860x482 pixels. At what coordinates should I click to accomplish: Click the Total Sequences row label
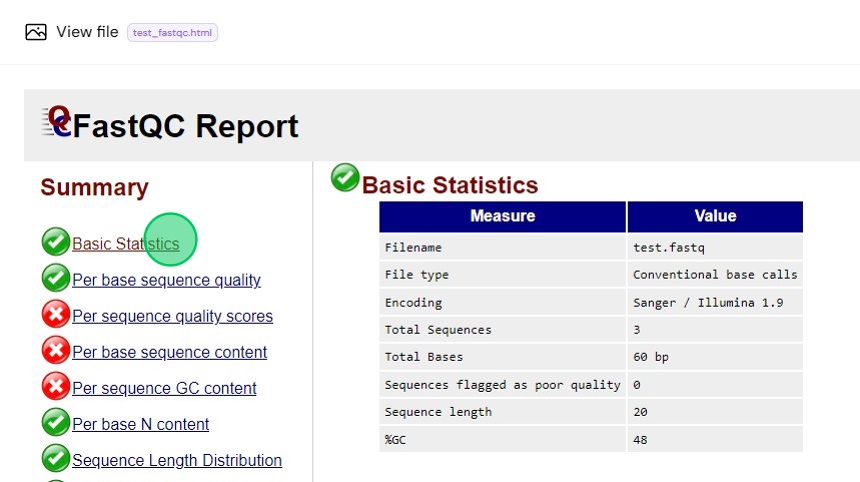[438, 330]
